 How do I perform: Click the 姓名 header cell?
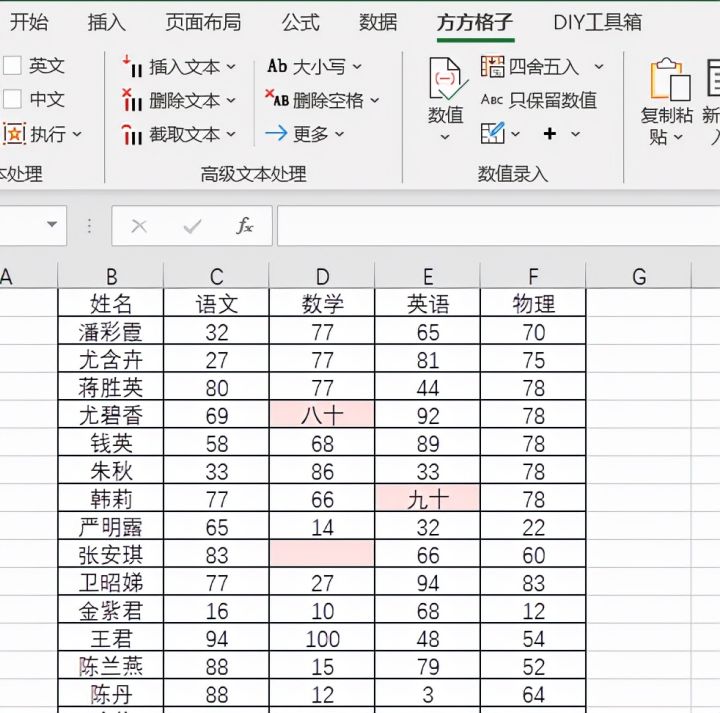pos(111,303)
